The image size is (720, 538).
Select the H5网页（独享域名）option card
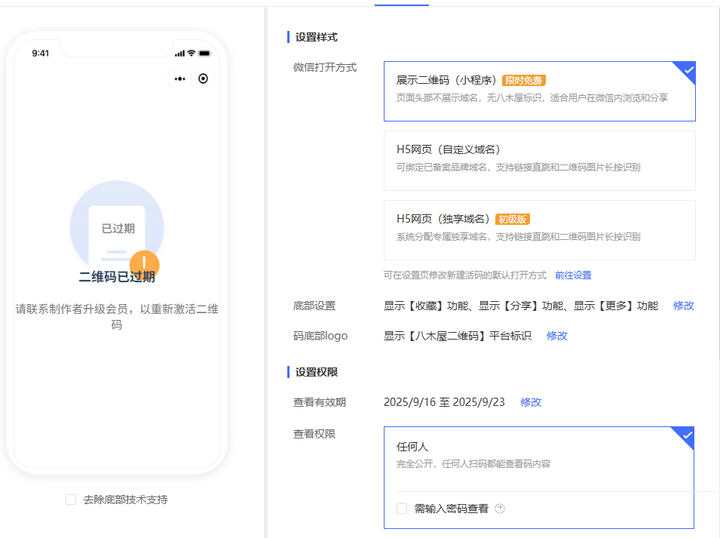540,230
